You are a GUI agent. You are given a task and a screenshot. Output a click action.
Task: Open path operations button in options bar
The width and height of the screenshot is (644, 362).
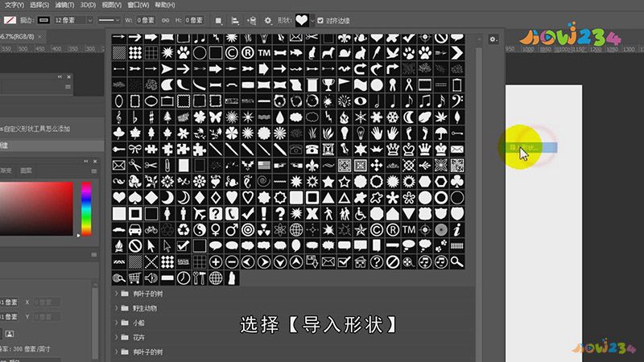tap(218, 20)
